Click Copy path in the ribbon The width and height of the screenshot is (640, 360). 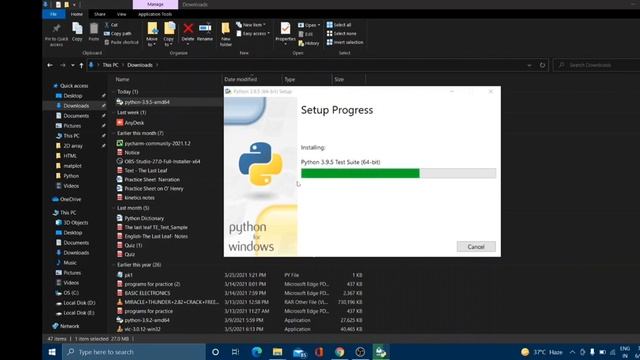click(118, 33)
